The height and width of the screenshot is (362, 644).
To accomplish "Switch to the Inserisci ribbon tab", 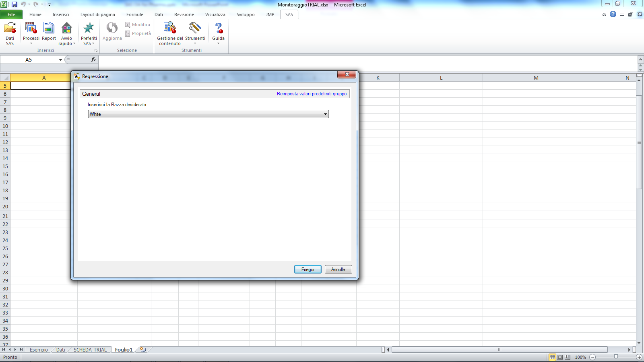I will pyautogui.click(x=61, y=14).
